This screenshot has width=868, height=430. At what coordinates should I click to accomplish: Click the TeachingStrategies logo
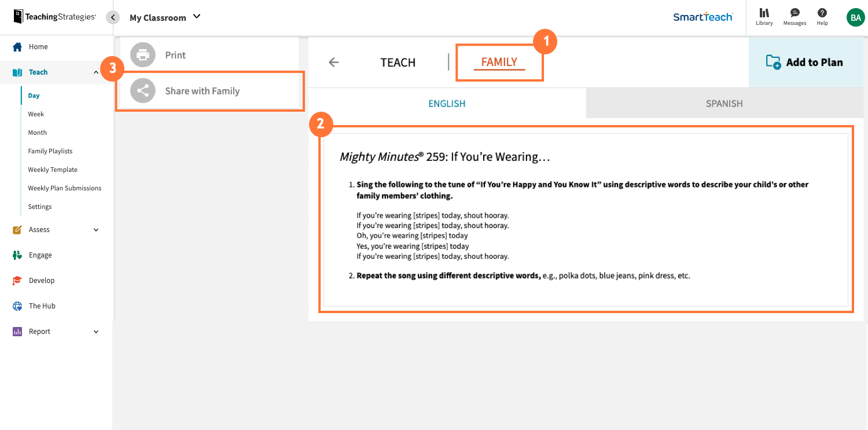(x=54, y=16)
